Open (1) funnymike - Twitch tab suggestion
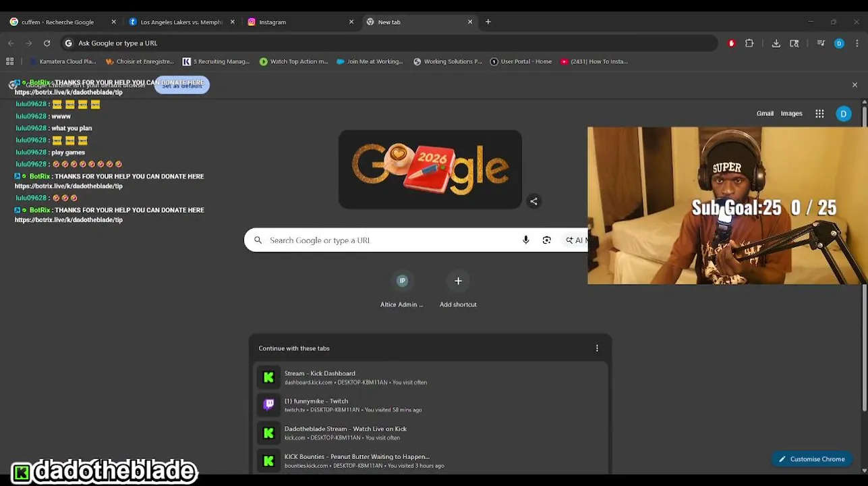 coord(430,405)
